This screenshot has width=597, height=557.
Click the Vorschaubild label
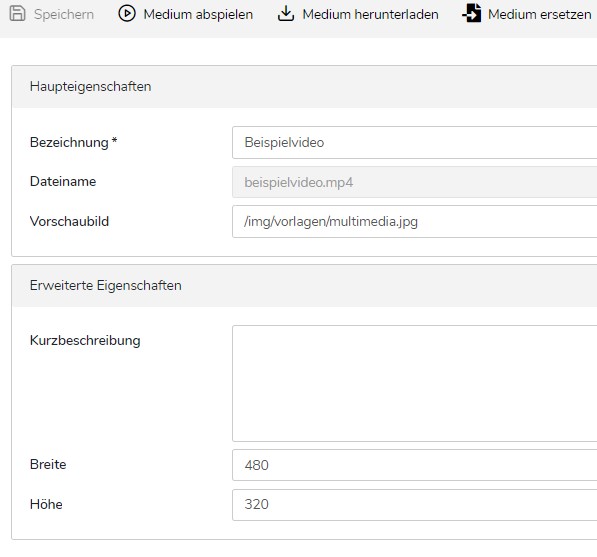point(69,221)
